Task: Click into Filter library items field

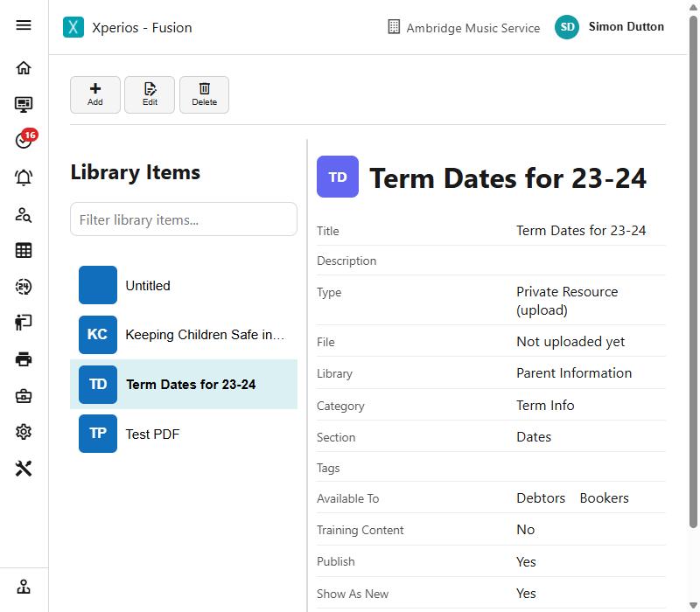Action: tap(184, 219)
